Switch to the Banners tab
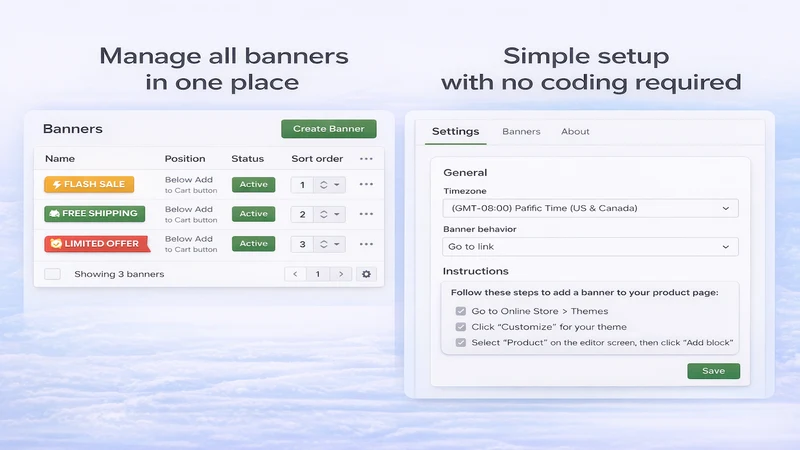Screen dimensions: 800x450 click(x=521, y=132)
